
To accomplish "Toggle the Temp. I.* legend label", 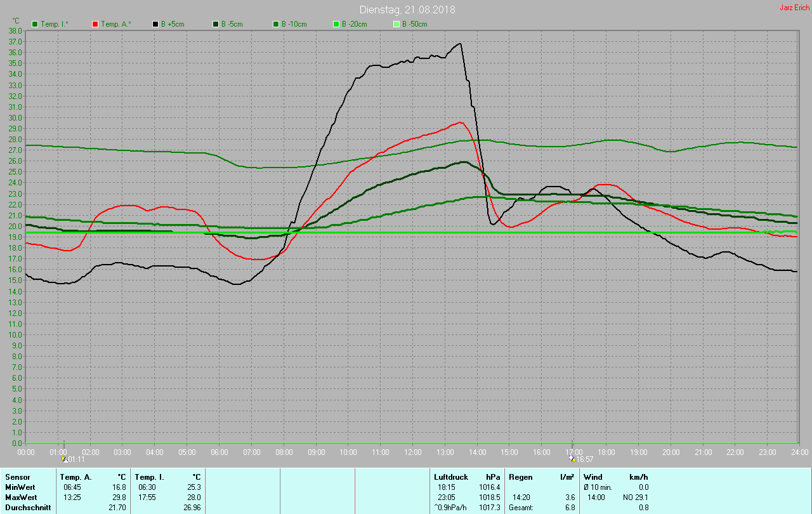I will 55,24.
